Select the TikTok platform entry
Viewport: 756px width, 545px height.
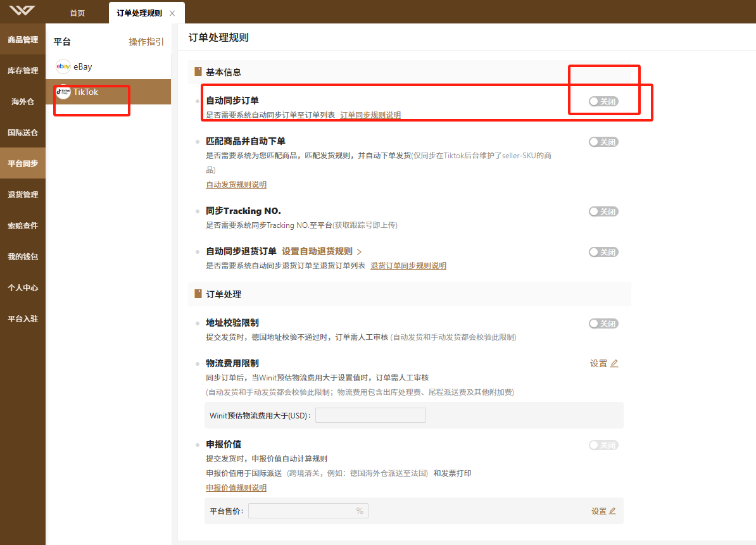(x=108, y=92)
